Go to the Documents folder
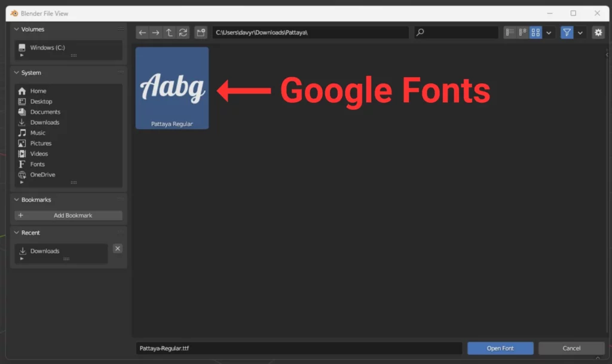The width and height of the screenshot is (612, 364). [x=68, y=112]
